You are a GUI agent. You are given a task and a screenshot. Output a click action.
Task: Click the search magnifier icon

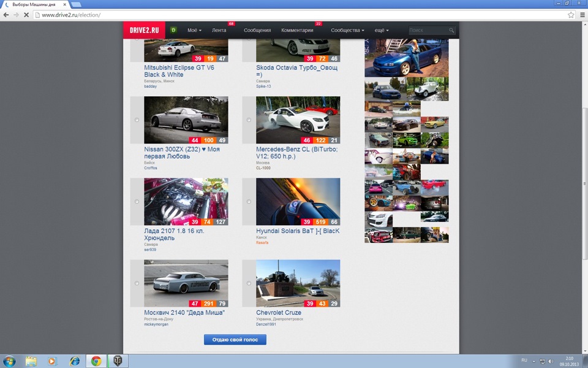pyautogui.click(x=451, y=30)
